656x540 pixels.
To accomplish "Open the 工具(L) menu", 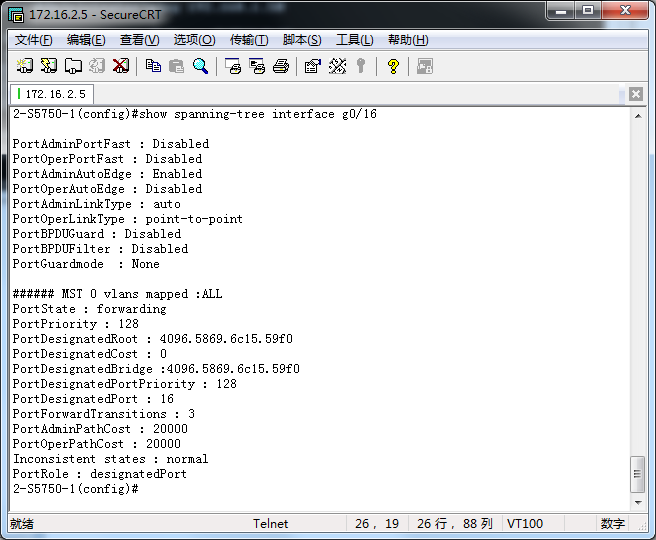I will (354, 40).
